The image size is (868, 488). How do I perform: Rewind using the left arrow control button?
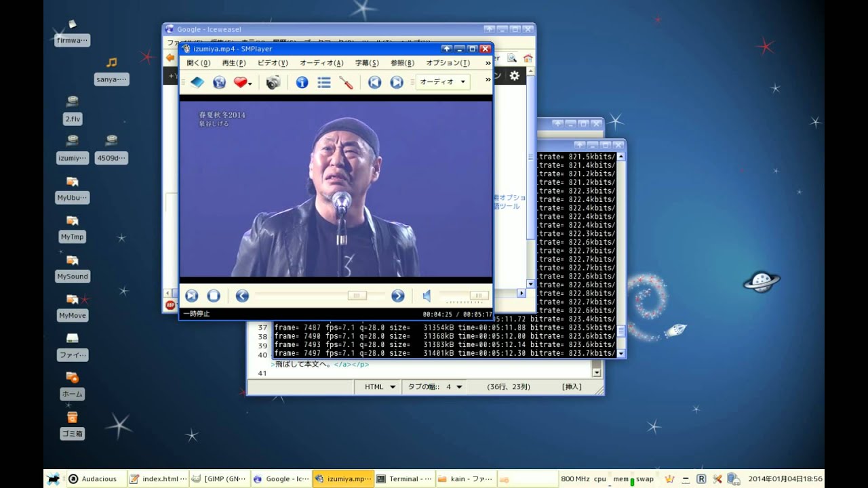click(x=242, y=296)
